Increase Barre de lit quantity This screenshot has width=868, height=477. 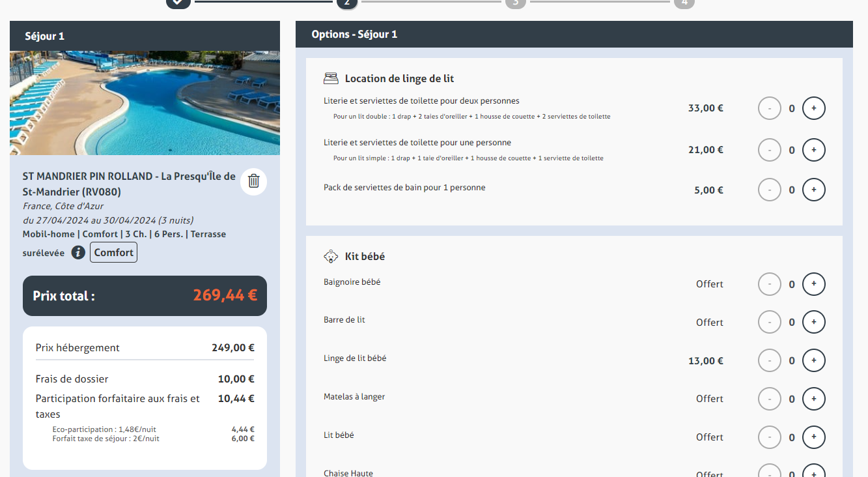click(813, 322)
